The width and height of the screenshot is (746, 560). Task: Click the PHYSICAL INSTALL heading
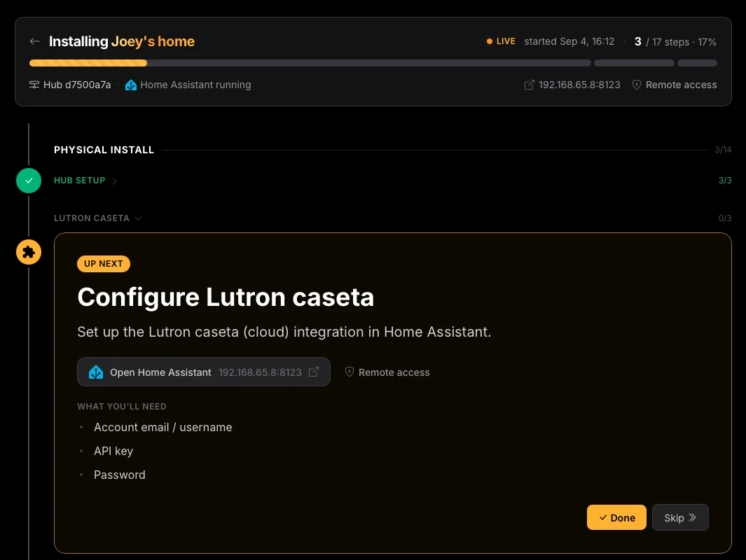point(104,150)
